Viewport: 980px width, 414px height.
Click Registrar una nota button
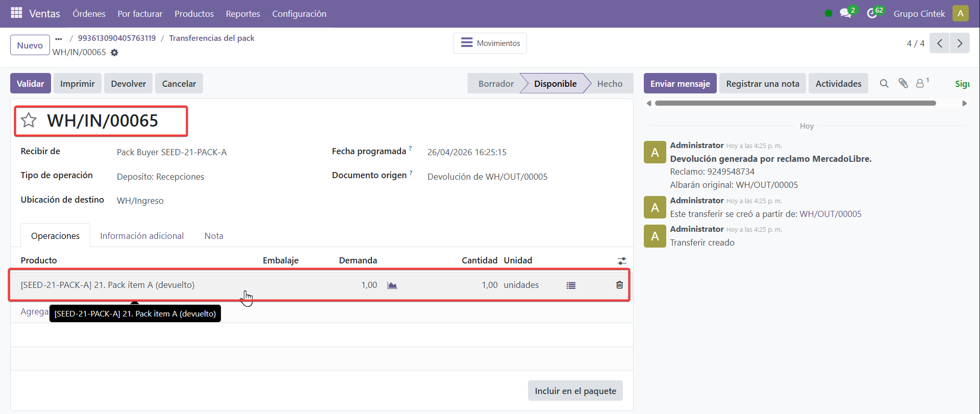763,84
